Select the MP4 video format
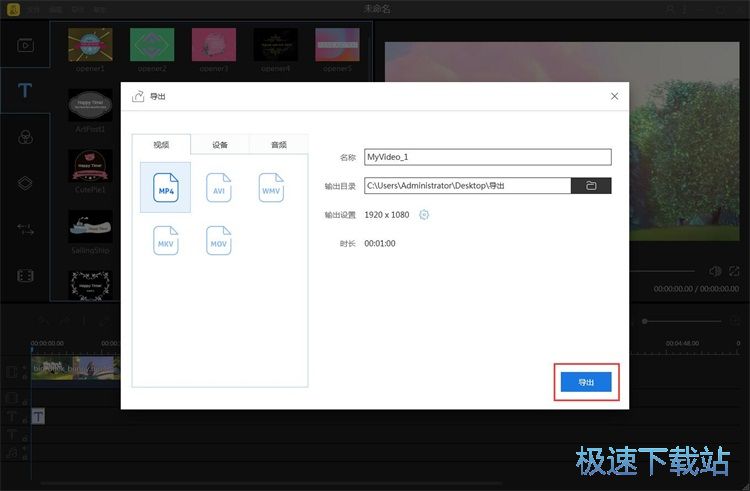 tap(165, 187)
